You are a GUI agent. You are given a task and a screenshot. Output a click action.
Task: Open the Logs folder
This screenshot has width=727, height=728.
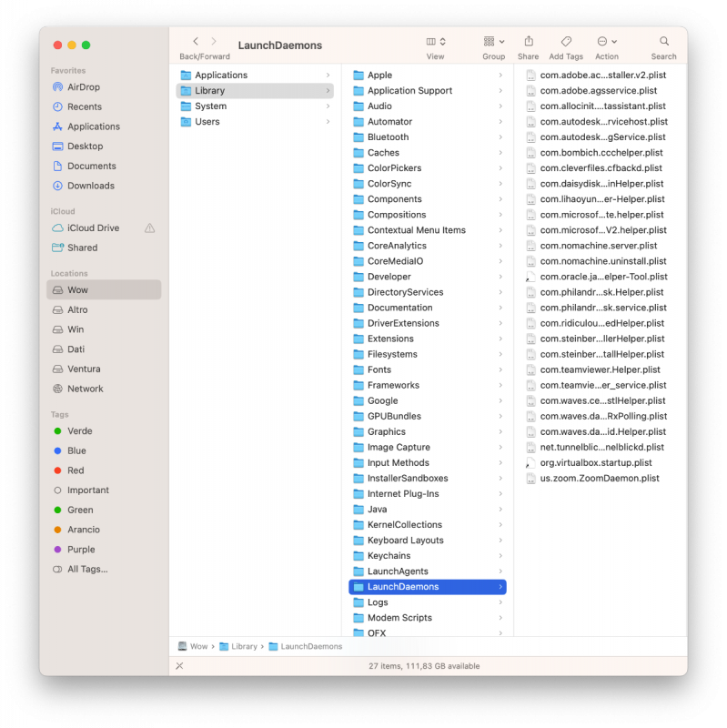(427, 602)
